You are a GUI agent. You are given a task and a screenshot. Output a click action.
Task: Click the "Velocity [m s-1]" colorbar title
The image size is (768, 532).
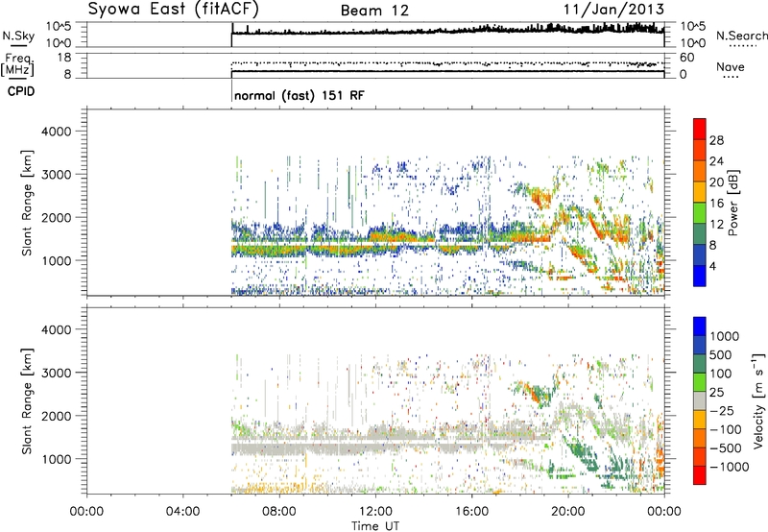click(758, 400)
